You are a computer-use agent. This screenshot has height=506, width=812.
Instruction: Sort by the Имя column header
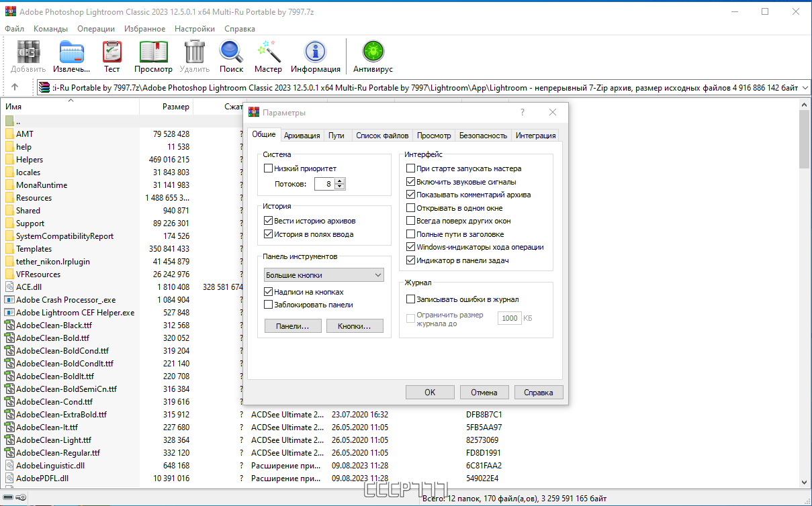(x=70, y=107)
